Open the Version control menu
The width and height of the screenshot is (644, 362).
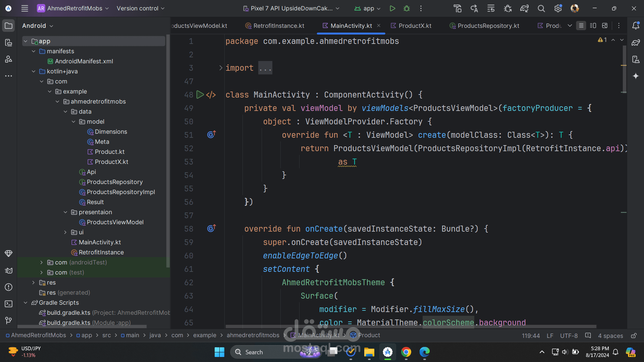(x=141, y=8)
